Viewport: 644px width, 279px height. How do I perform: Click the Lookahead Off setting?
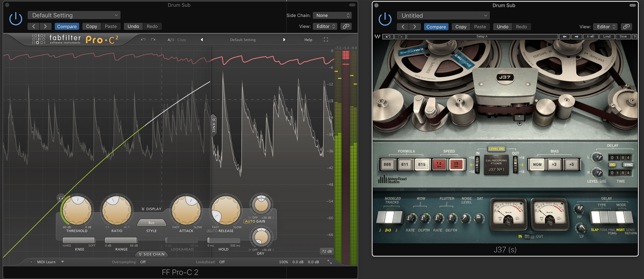click(222, 262)
